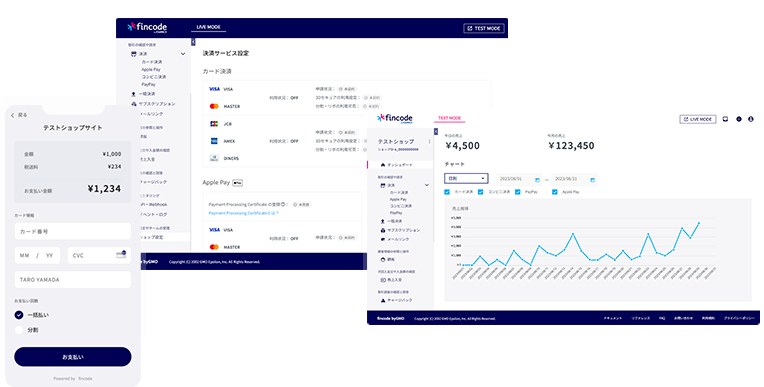The height and width of the screenshot is (387, 764).
Task: Open settings gear in TEST MODE header
Action: (x=739, y=119)
